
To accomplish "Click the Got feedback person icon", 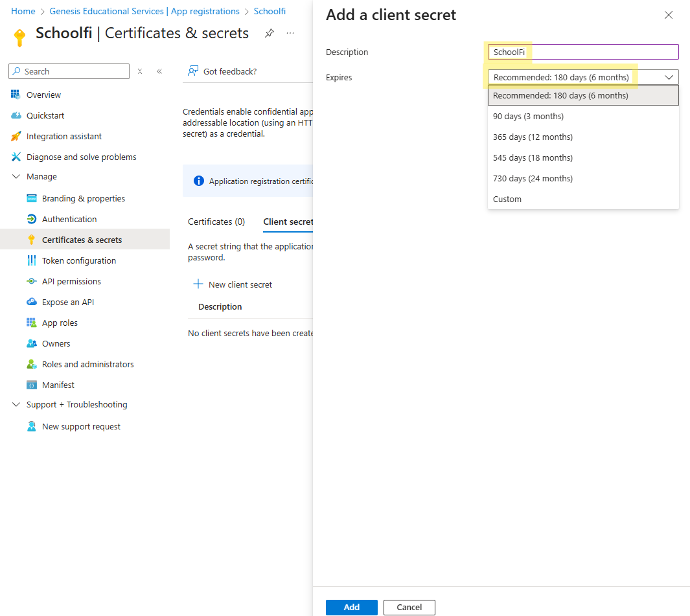I will click(192, 71).
